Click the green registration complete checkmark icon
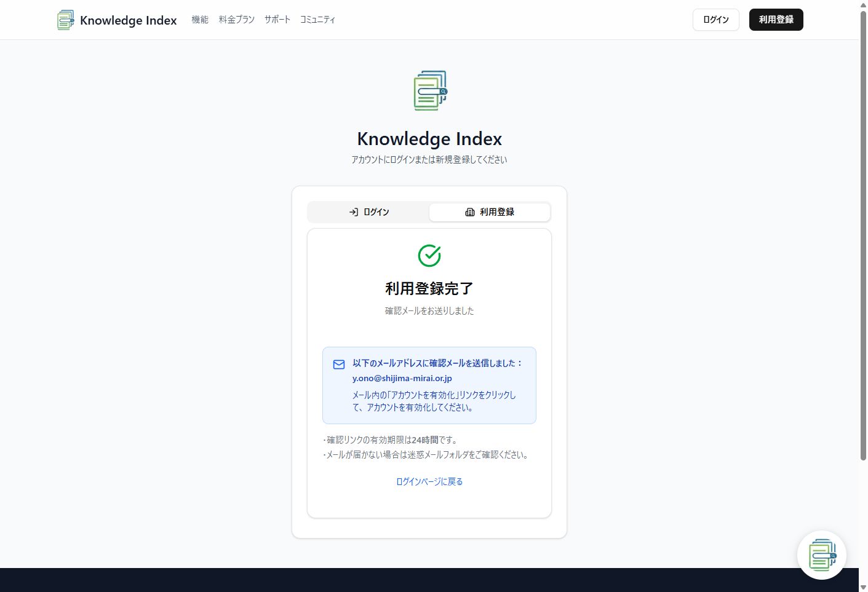Viewport: 868px width, 592px height. (429, 256)
